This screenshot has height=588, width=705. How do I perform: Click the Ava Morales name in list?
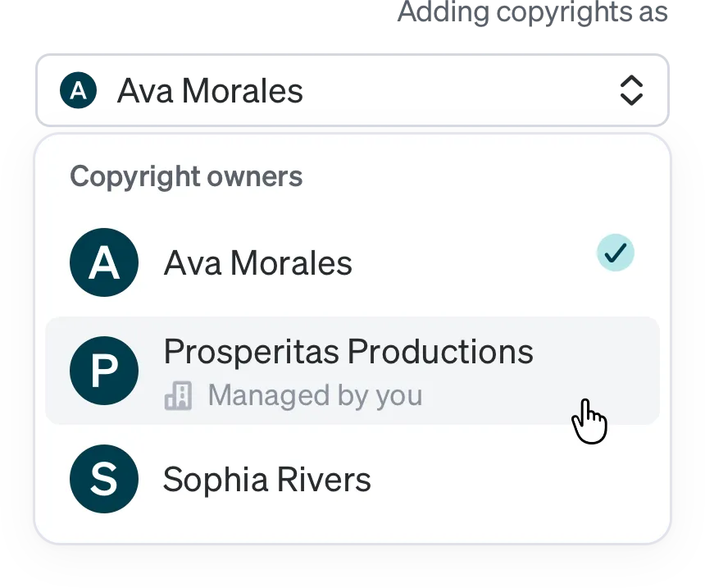click(x=258, y=262)
